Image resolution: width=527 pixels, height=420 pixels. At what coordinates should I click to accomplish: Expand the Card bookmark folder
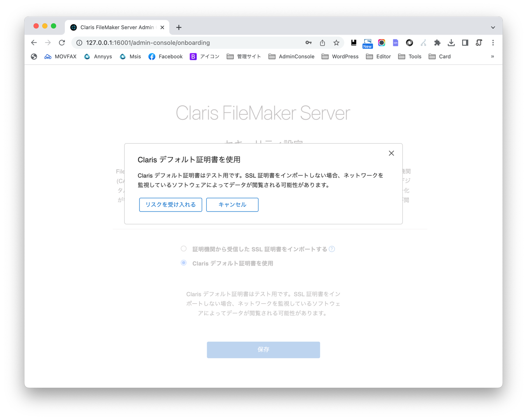click(440, 56)
